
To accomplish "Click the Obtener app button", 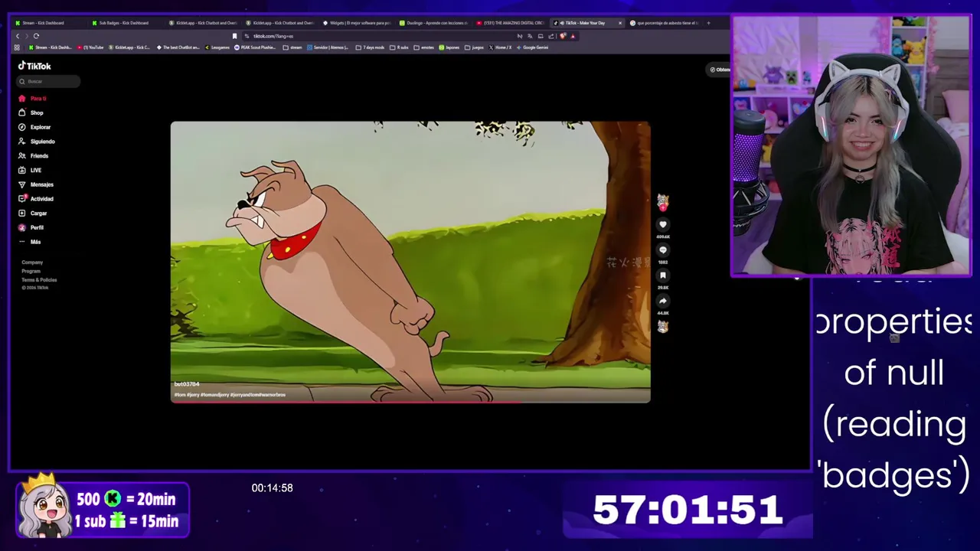I will 720,70.
